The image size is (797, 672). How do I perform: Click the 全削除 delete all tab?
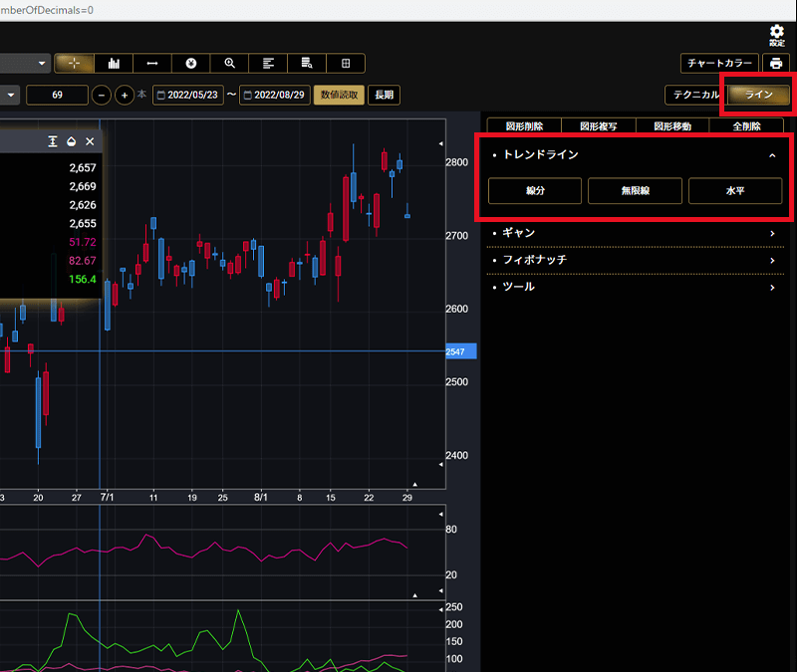coord(746,126)
